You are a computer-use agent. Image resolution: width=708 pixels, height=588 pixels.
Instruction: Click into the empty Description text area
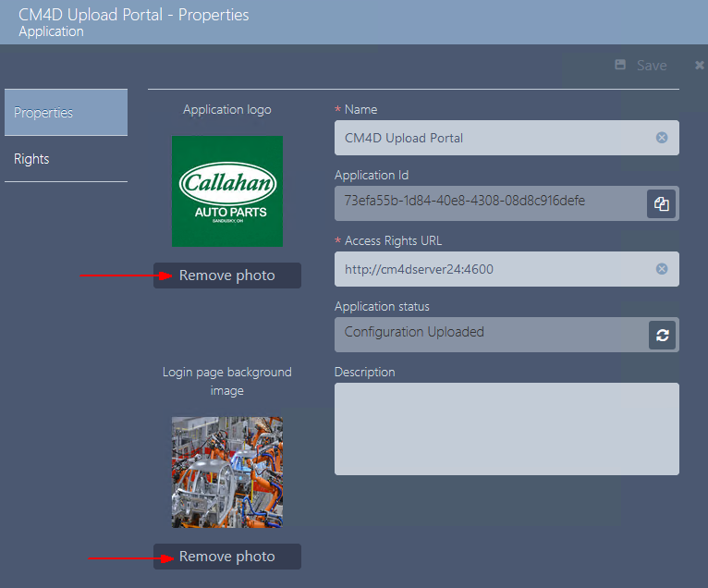pos(507,429)
